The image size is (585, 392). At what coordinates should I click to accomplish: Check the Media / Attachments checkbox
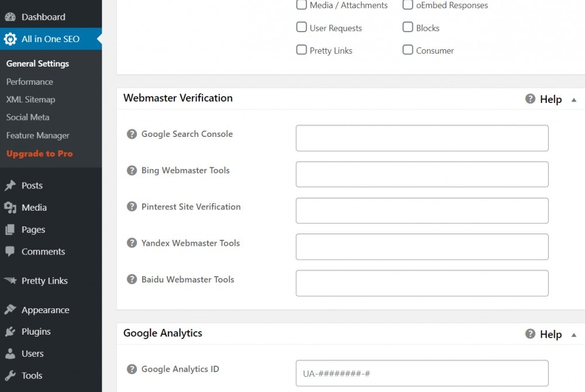301,5
